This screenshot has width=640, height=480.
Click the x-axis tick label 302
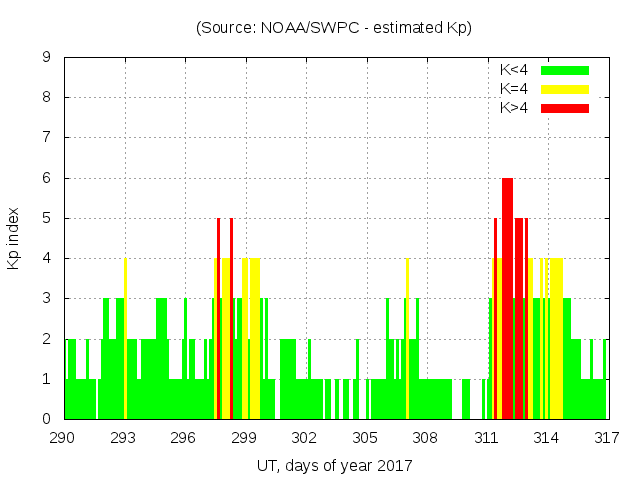[304, 437]
